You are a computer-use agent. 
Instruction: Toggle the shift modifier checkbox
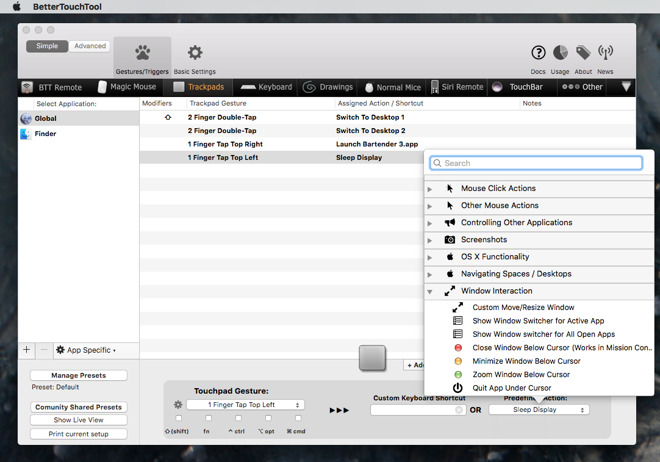[178, 418]
